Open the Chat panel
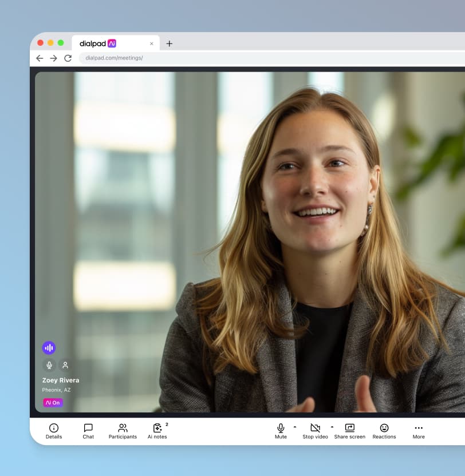This screenshot has height=476, width=465. [x=88, y=431]
